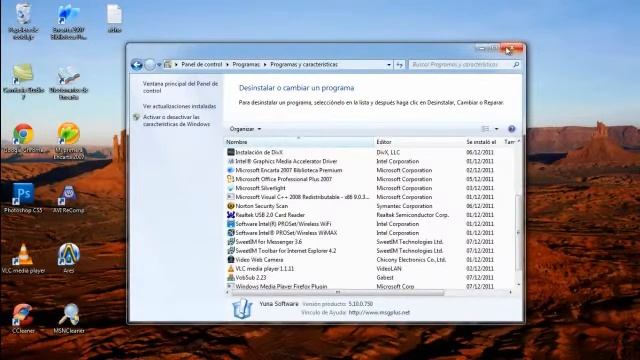The width and height of the screenshot is (640, 360).
Task: Sort by the Nombre column header
Action: tap(299, 142)
